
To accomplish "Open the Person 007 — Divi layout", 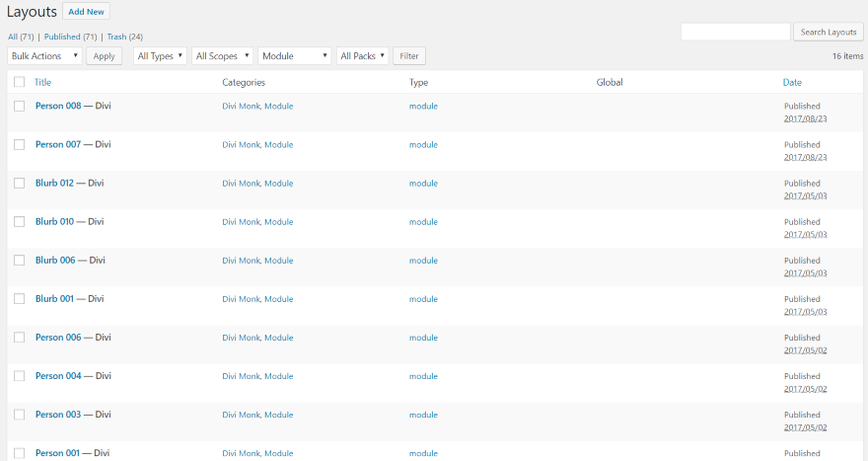I will pyautogui.click(x=58, y=144).
